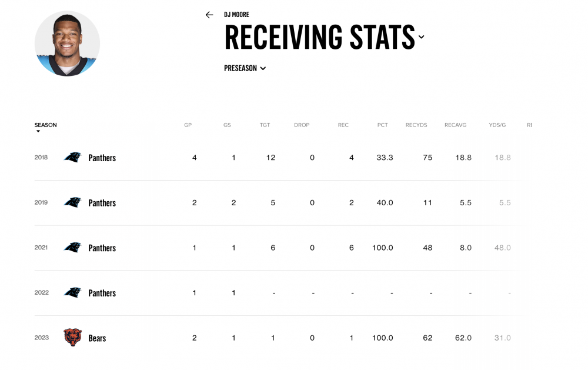The height and width of the screenshot is (370, 588).
Task: Open the Bears team link in 2023 row
Action: (x=97, y=338)
